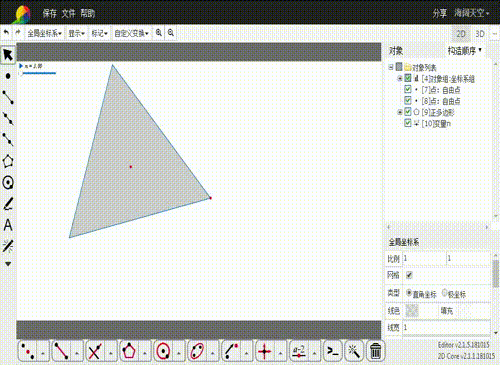Select the arrow pointer tool
The image size is (500, 365).
click(8, 55)
